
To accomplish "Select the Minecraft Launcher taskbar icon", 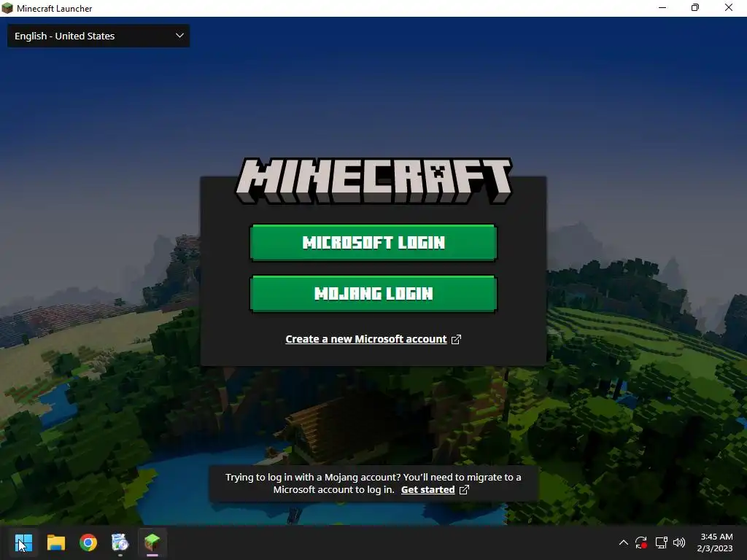I will [x=152, y=542].
